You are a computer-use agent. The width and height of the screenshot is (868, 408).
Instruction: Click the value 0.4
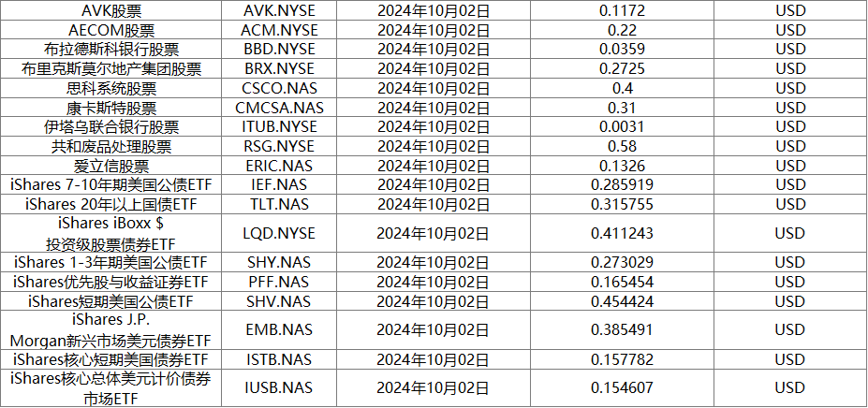point(623,88)
